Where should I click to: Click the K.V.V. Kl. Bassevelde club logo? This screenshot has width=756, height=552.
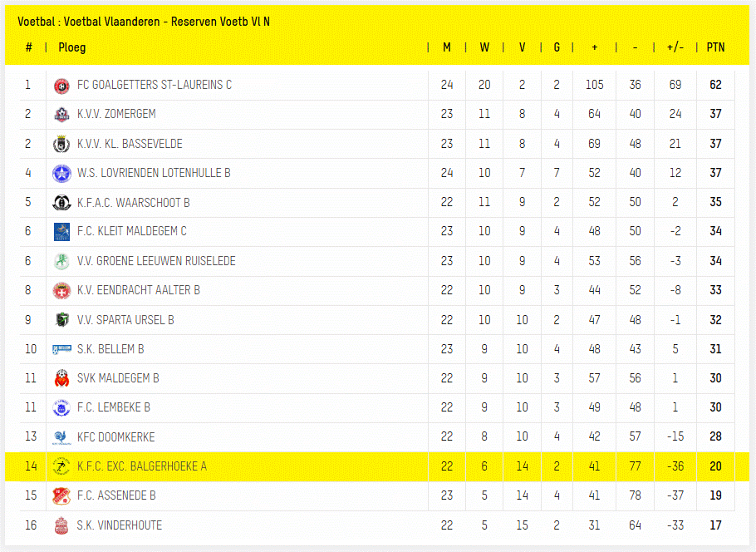coord(61,144)
